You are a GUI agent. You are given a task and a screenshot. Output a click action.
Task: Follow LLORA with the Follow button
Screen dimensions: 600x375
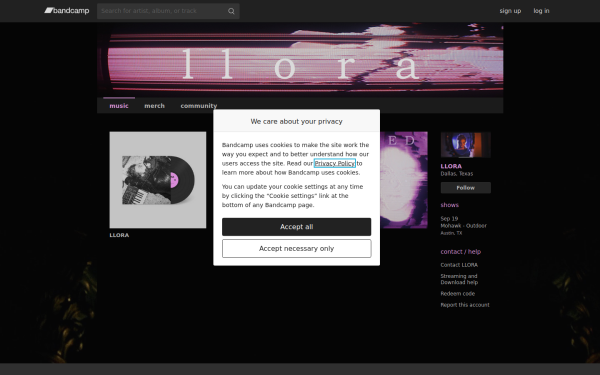tap(465, 188)
